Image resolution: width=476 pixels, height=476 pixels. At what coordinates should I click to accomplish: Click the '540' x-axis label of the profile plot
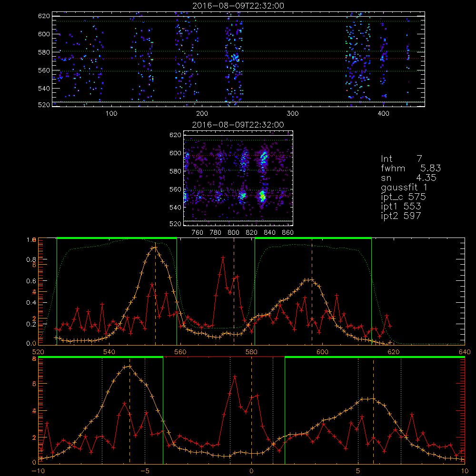[109, 352]
